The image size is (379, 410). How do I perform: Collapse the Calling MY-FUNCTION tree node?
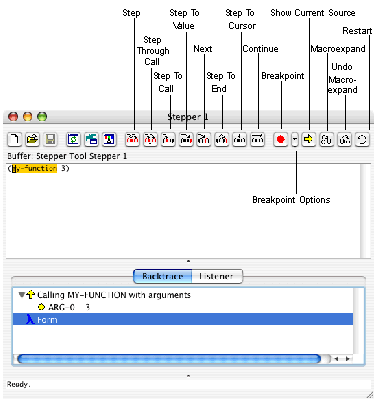tap(22, 295)
